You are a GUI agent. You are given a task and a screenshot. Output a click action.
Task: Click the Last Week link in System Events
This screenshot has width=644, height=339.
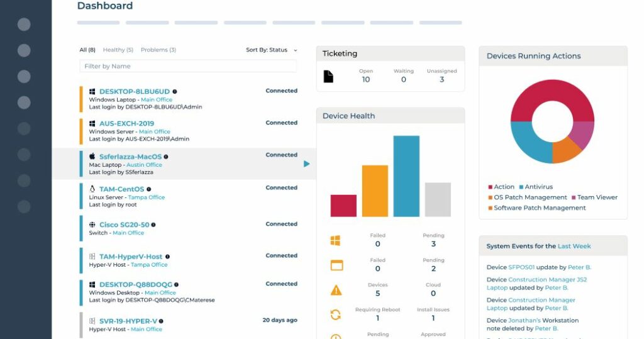point(574,246)
